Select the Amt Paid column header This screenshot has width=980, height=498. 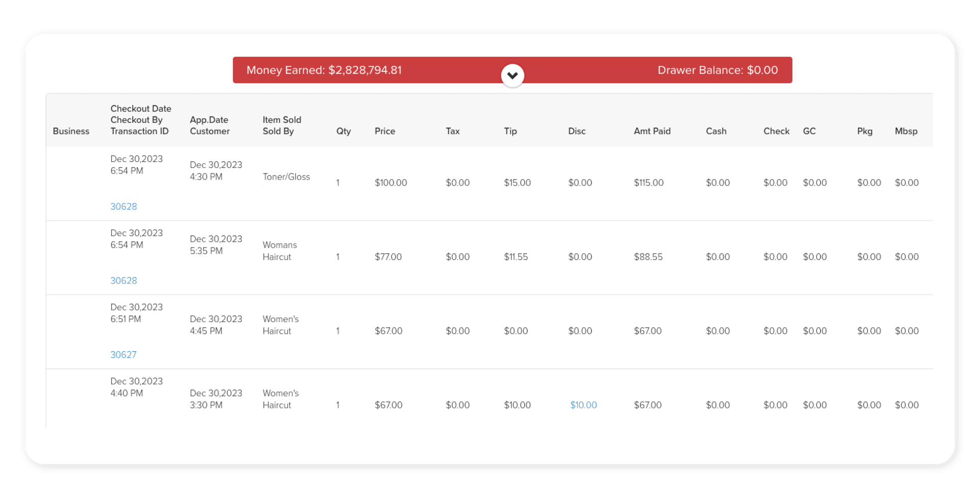652,131
